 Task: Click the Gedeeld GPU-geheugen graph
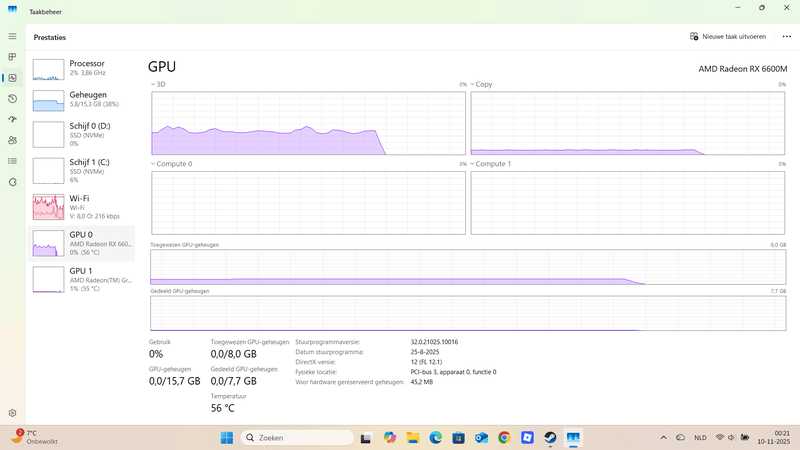point(468,313)
